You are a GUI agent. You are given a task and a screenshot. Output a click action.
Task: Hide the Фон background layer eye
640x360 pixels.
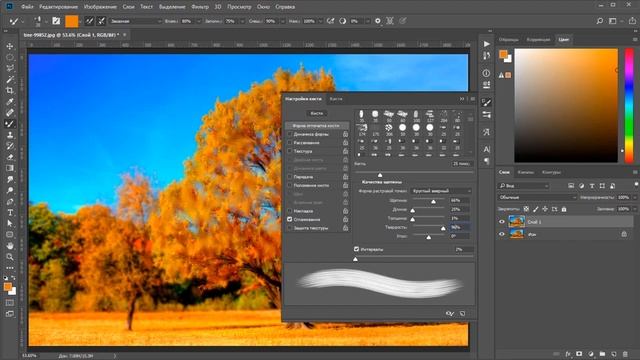[502, 234]
